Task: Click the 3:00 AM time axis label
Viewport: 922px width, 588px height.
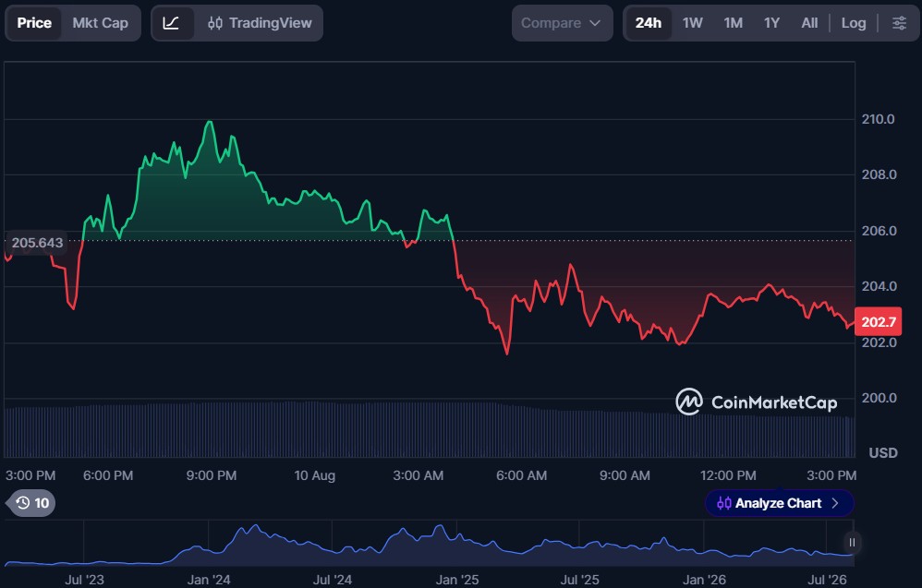Action: click(x=419, y=475)
